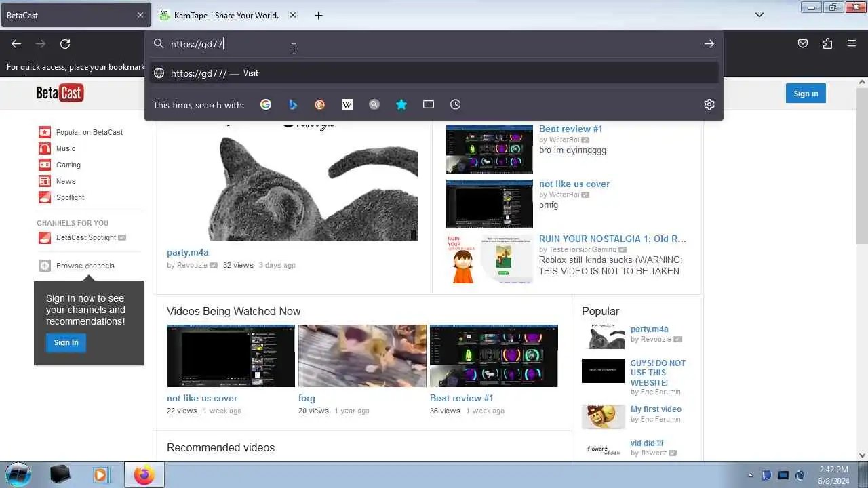This screenshot has height=488, width=868.
Task: Open the Pocket save icon
Action: pyautogui.click(x=803, y=44)
